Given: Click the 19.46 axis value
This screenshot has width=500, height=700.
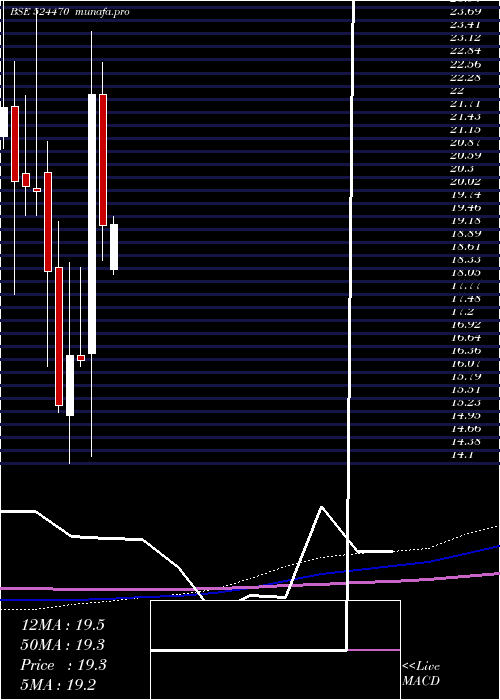Looking at the screenshot, I should tap(465, 208).
